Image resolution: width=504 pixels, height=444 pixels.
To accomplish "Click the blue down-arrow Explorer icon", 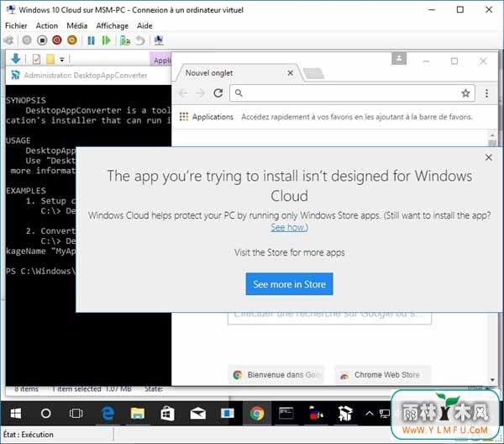I will point(15,59).
